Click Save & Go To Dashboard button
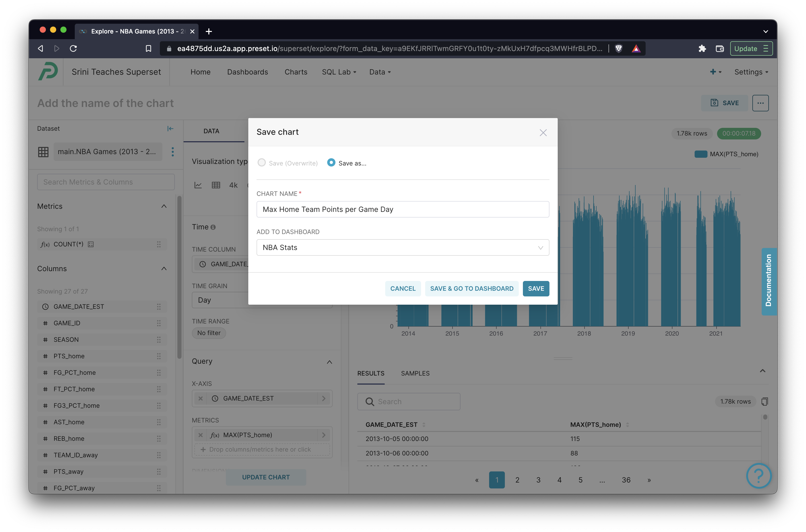Viewport: 806px width, 532px height. point(471,289)
